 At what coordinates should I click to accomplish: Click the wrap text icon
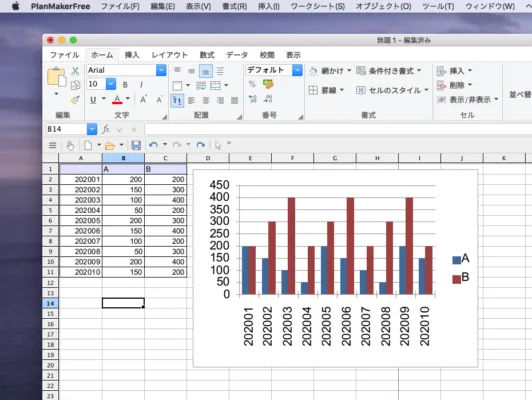201,85
